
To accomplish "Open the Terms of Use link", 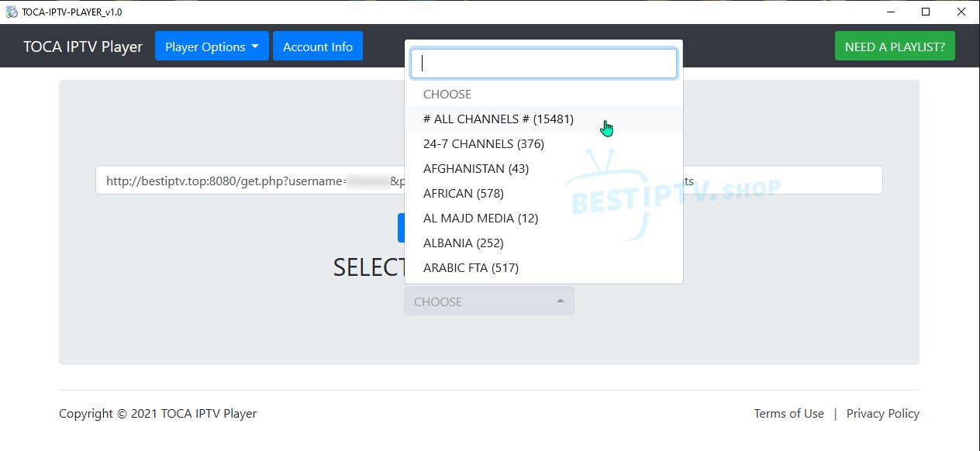I will 788,414.
